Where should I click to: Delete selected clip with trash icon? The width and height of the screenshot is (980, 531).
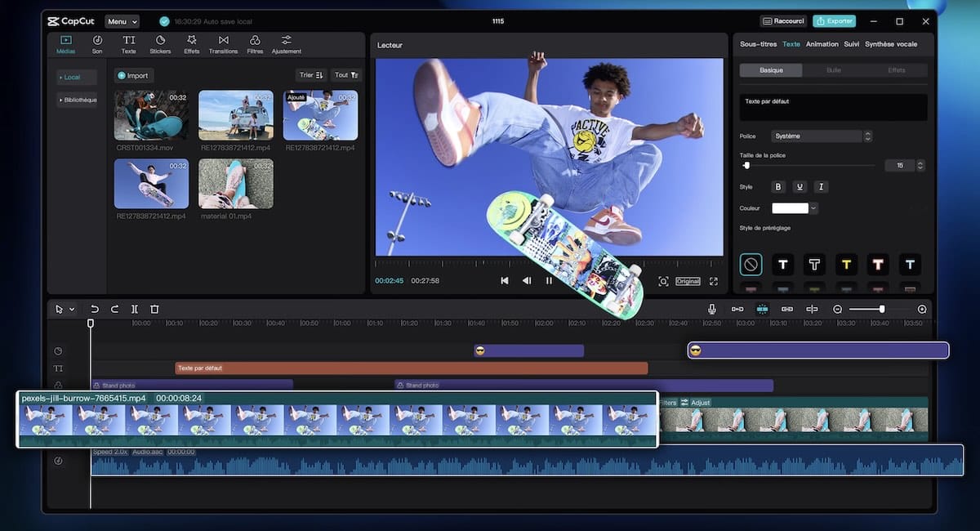click(x=154, y=310)
